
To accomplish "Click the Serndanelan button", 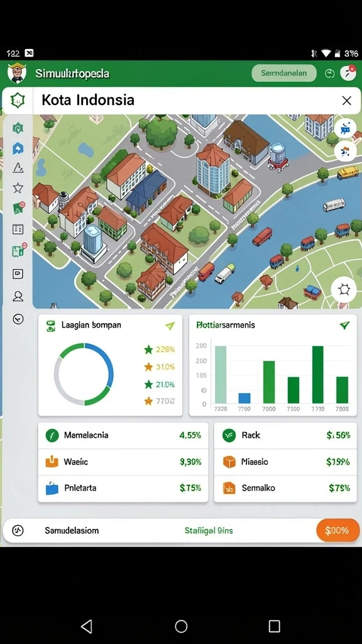I will (x=284, y=73).
